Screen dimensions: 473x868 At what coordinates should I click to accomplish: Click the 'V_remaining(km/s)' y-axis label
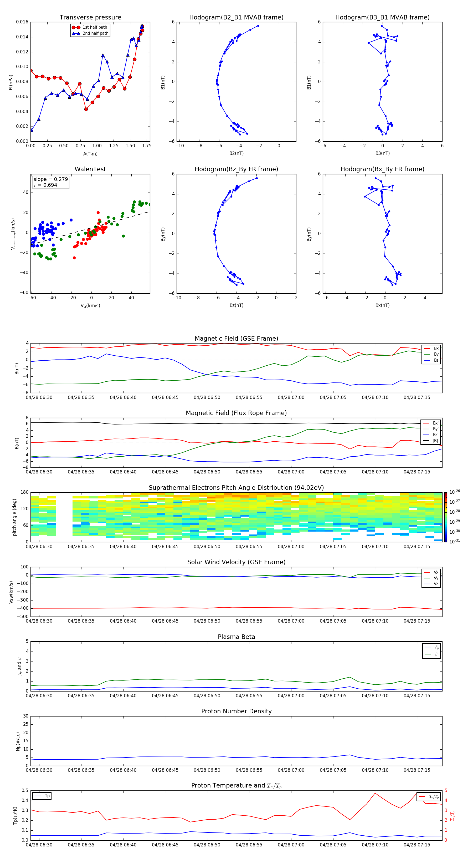13,234
